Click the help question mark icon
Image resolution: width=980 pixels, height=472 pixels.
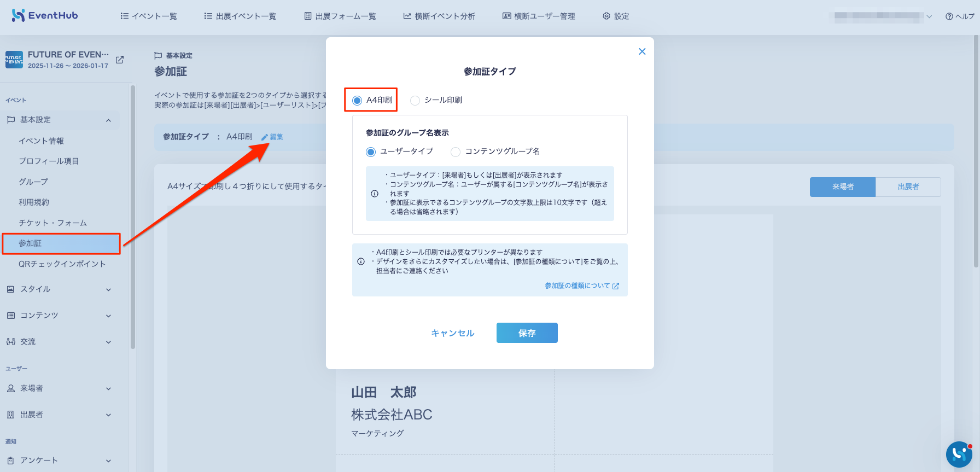[x=949, y=16]
